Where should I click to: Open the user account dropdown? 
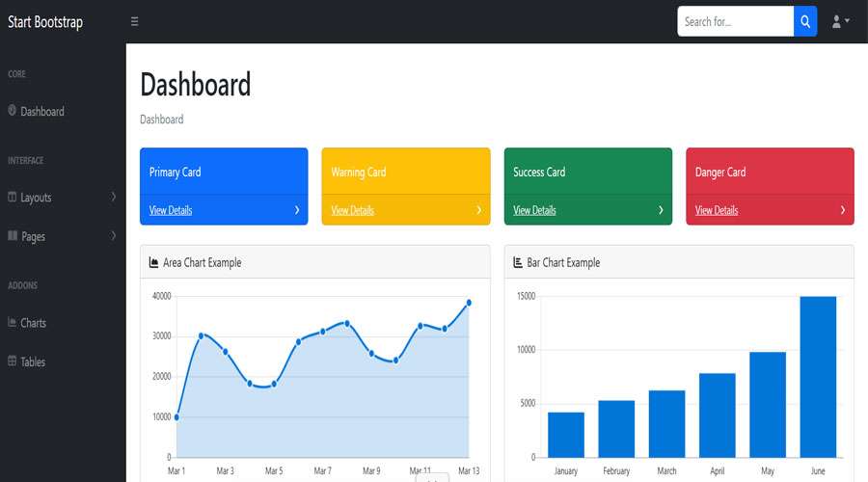pos(840,21)
